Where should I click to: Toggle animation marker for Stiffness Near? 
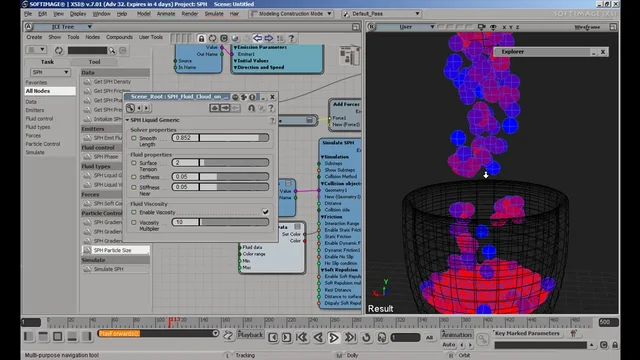(x=133, y=187)
